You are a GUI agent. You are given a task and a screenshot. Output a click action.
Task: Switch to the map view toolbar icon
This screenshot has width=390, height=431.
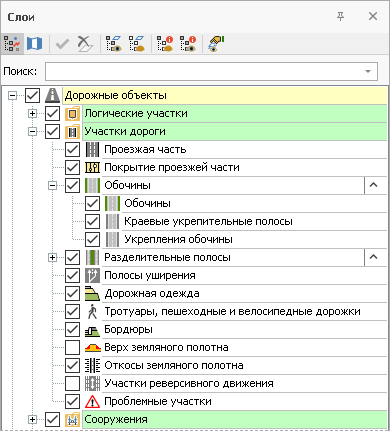point(35,43)
